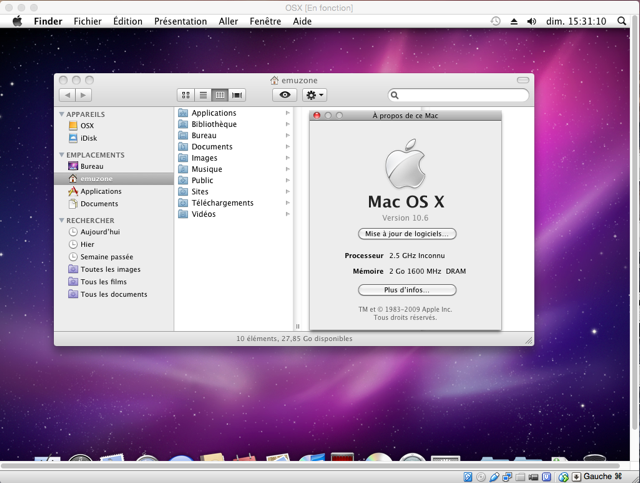Collapse the APPAREILS sidebar section
This screenshot has width=640, height=483.
[62, 114]
